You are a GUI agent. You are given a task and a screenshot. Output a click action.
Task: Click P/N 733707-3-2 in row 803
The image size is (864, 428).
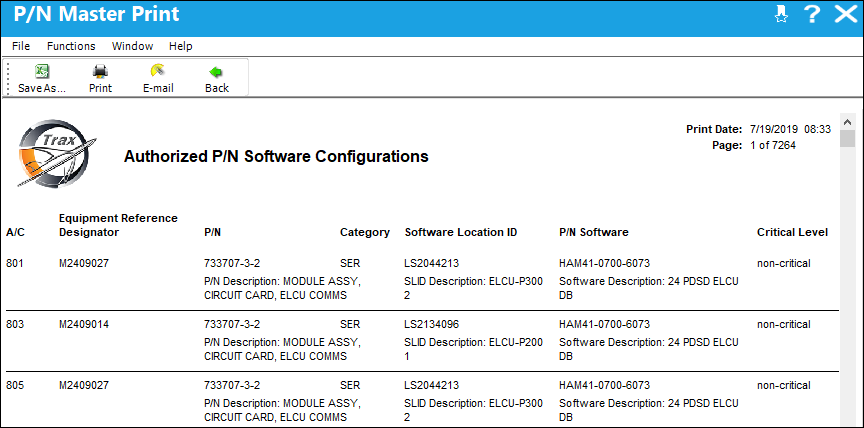(x=232, y=324)
